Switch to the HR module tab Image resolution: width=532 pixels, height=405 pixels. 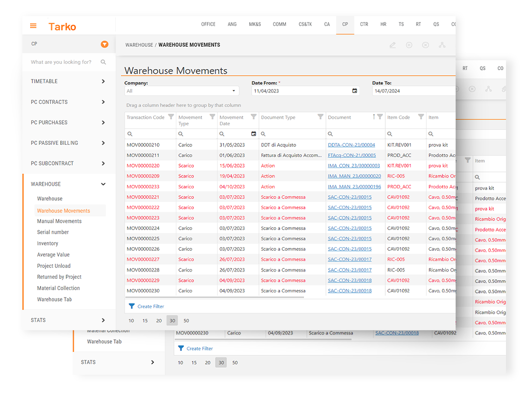pos(383,24)
